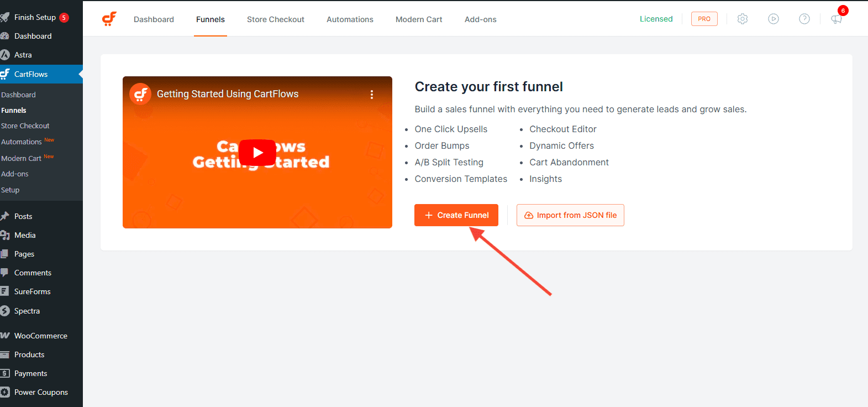The height and width of the screenshot is (407, 868).
Task: Open the help question mark icon
Action: tap(804, 19)
